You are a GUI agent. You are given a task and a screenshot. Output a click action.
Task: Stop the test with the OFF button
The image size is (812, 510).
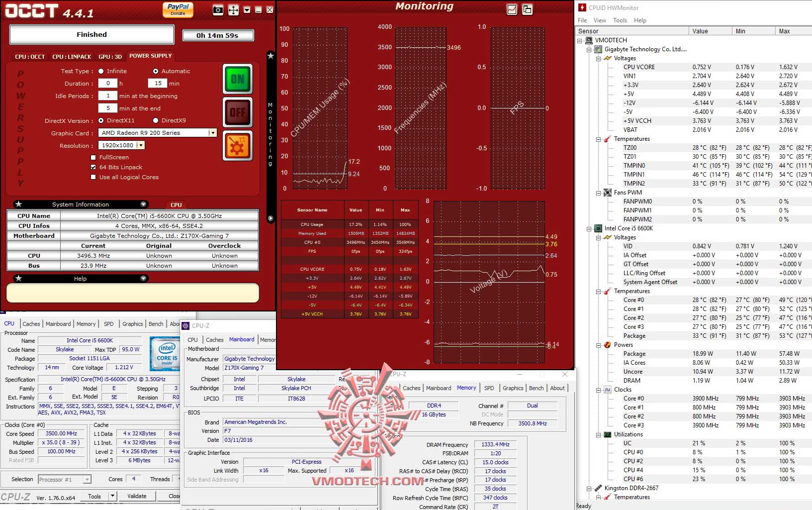tap(237, 112)
